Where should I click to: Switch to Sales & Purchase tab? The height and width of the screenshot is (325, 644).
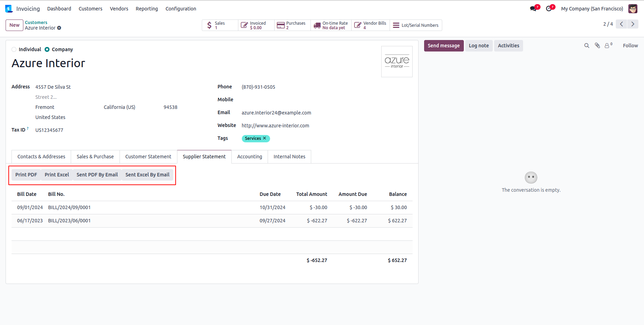point(95,157)
